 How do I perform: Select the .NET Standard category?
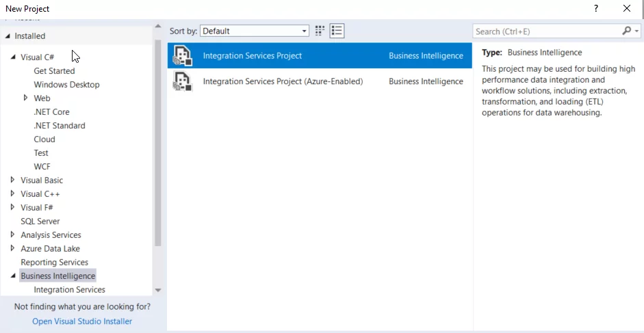tap(60, 126)
